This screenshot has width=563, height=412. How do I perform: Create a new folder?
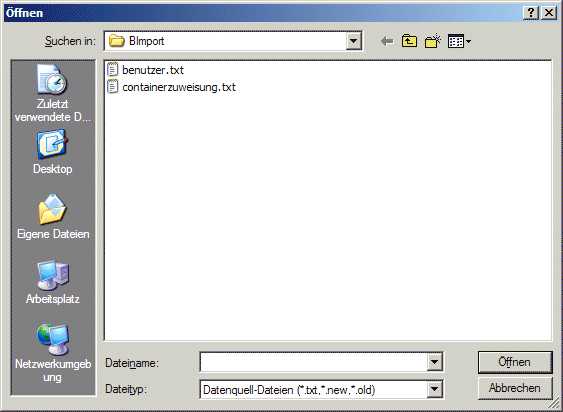[x=433, y=41]
